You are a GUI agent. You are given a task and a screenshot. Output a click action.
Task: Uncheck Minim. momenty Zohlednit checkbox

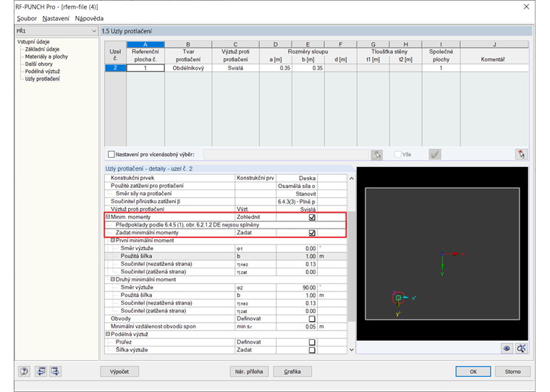point(312,217)
